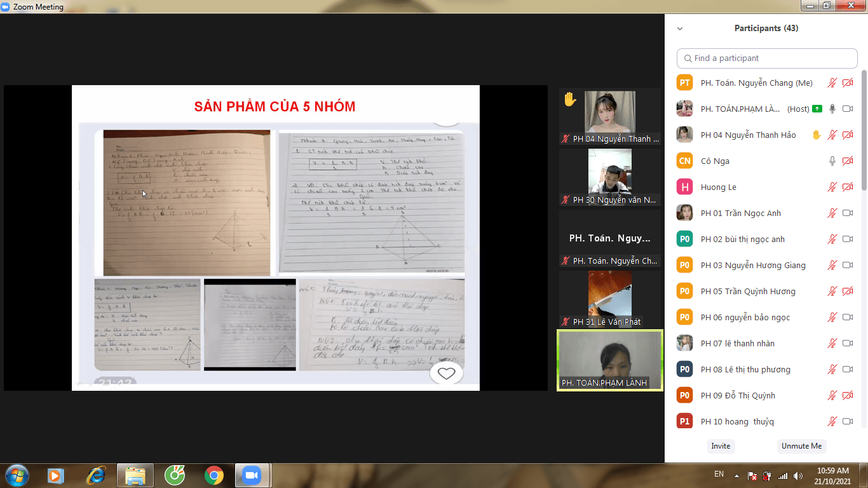Show hidden system tray icons arrow
This screenshot has width=868, height=488.
pyautogui.click(x=736, y=475)
